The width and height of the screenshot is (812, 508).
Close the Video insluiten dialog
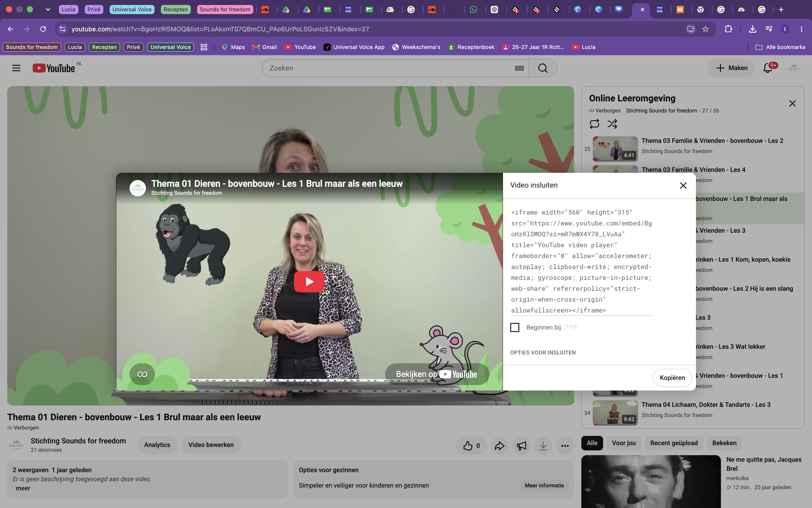pyautogui.click(x=683, y=186)
